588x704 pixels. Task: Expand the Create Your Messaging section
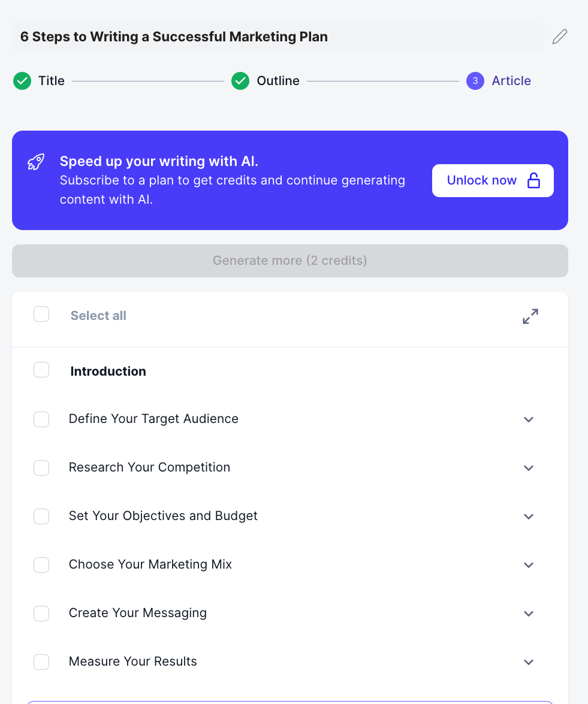529,614
